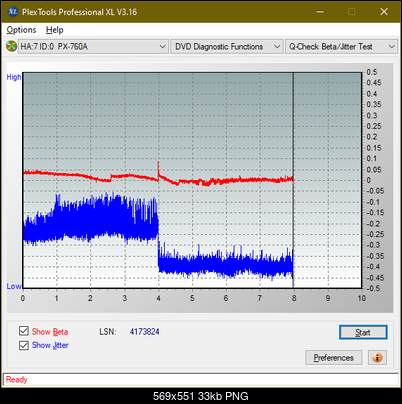This screenshot has width=402, height=404.
Task: Click the High label on graph axis
Action: pos(14,77)
